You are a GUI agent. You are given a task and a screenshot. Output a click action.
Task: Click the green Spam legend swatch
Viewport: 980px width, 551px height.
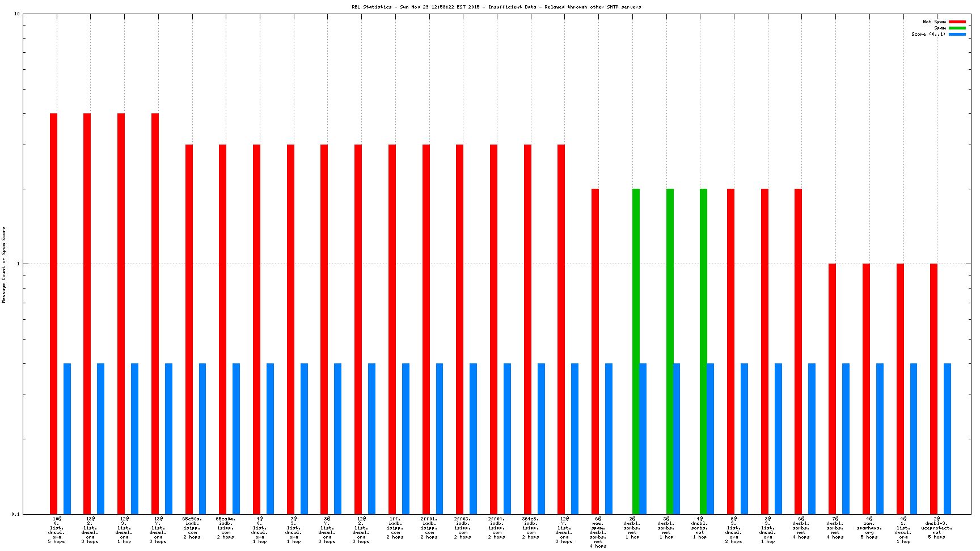pyautogui.click(x=957, y=28)
